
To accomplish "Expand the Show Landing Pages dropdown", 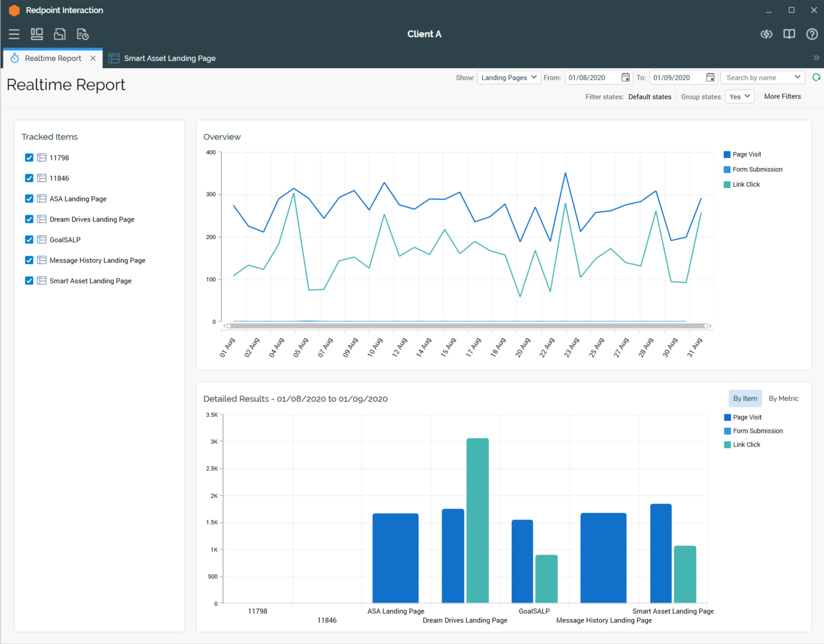I will point(509,77).
